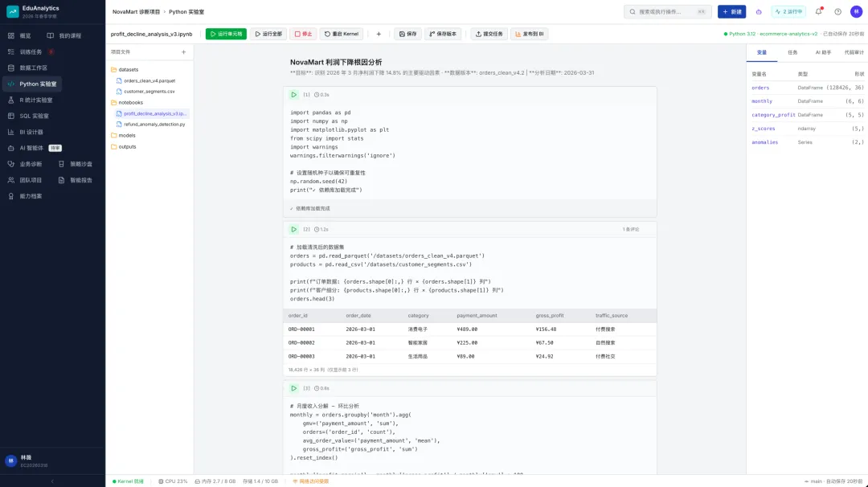Click the 运行全部 button

[x=268, y=34]
